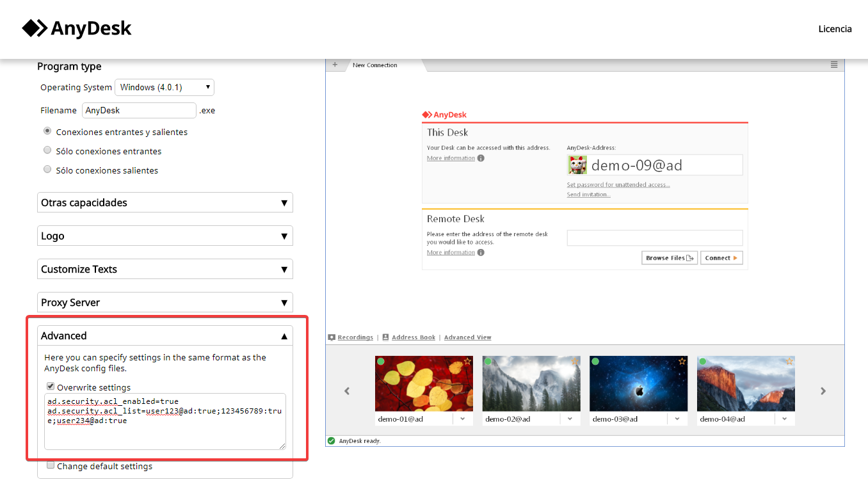Screen dimensions: 868x482
Task: Open the Advanced View link
Action: tap(468, 337)
